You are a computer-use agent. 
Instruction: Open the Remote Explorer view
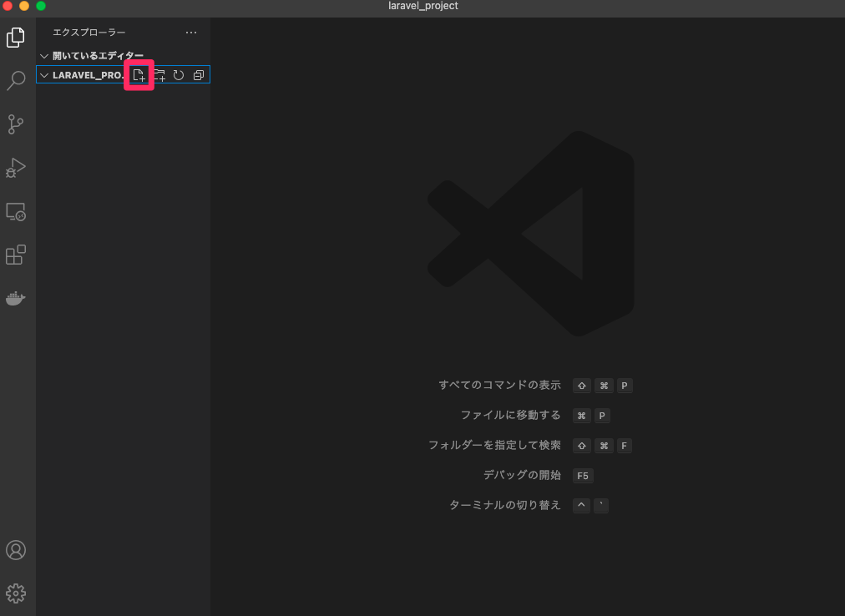[x=16, y=211]
